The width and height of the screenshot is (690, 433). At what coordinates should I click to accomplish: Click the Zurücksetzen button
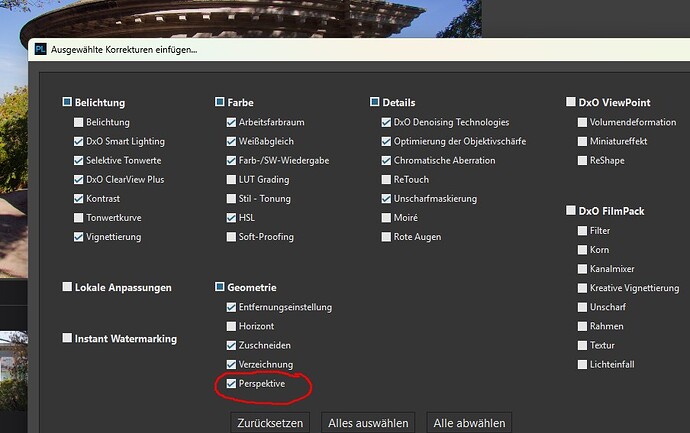pos(270,423)
